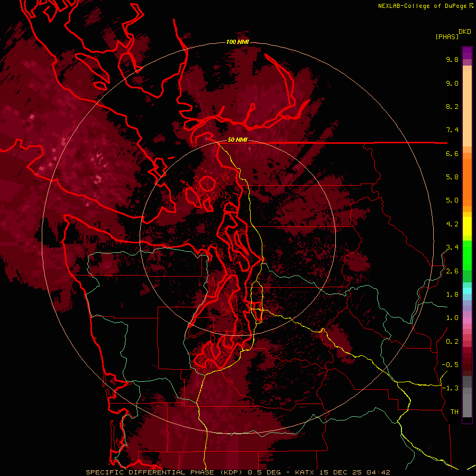Image resolution: width=476 pixels, height=476 pixels.
Task: Click the 8.2 value on color scale
Action: click(x=452, y=106)
